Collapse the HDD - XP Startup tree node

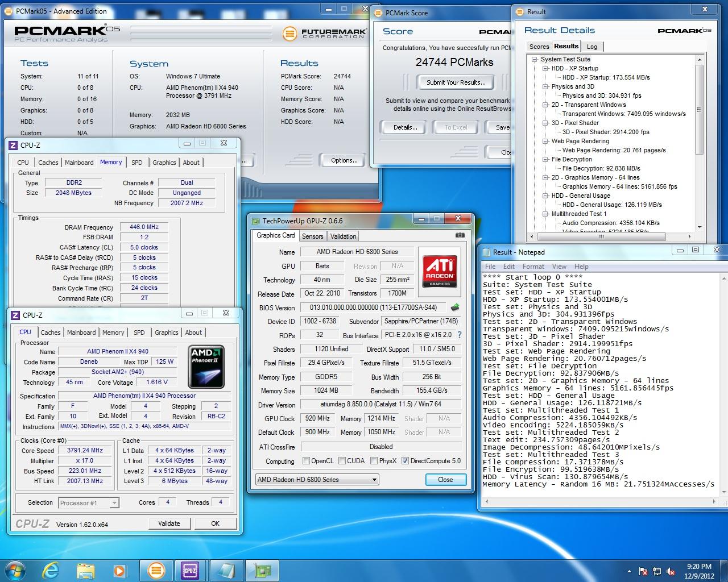pos(545,68)
